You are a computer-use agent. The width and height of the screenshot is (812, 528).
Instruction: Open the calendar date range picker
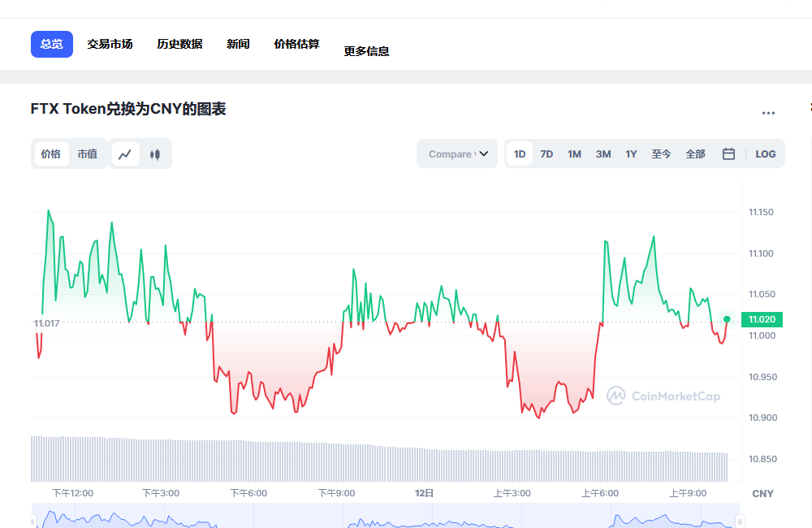728,154
